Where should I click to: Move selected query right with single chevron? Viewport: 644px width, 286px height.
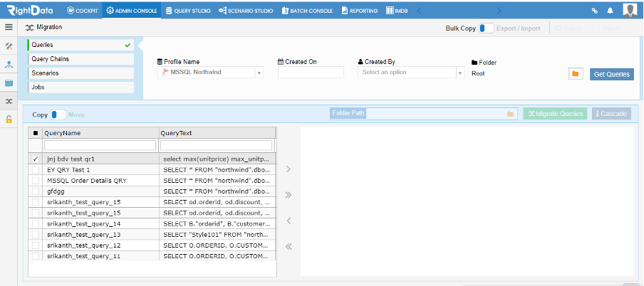[x=289, y=169]
